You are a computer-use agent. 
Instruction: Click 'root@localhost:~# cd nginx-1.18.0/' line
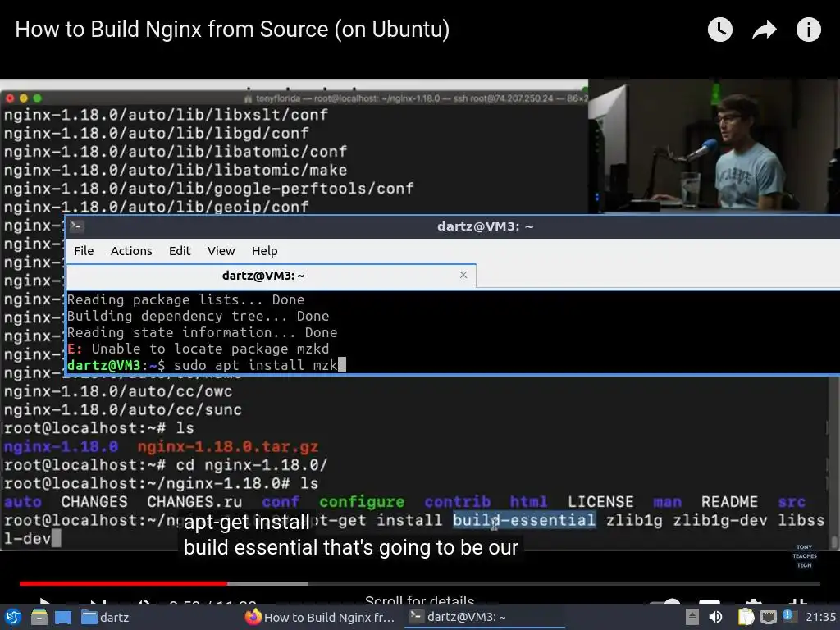point(166,465)
